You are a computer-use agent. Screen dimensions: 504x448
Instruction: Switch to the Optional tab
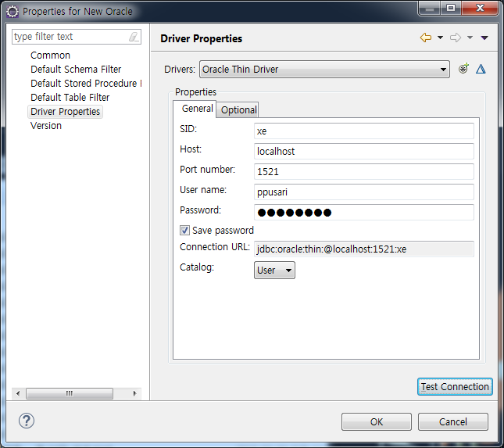tap(238, 110)
